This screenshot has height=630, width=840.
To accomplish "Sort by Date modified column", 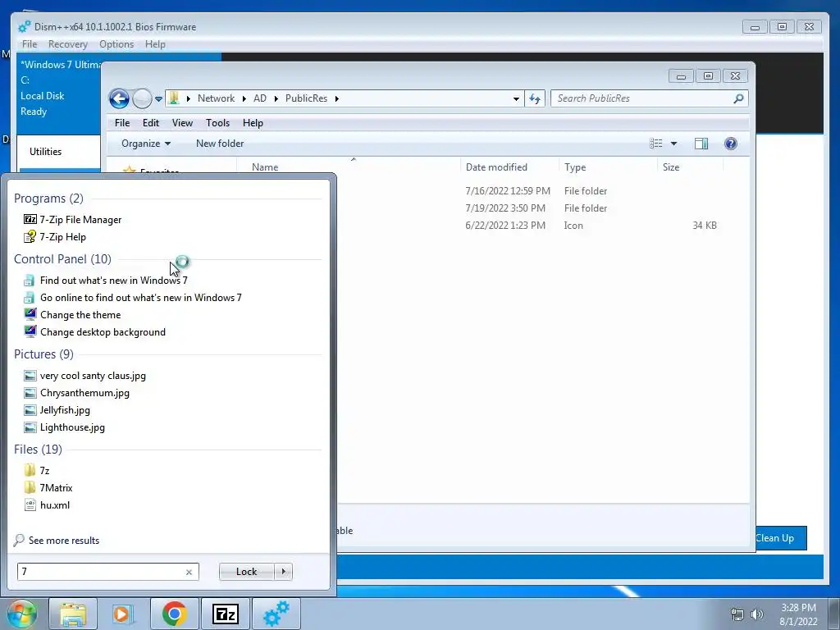I will 509,167.
